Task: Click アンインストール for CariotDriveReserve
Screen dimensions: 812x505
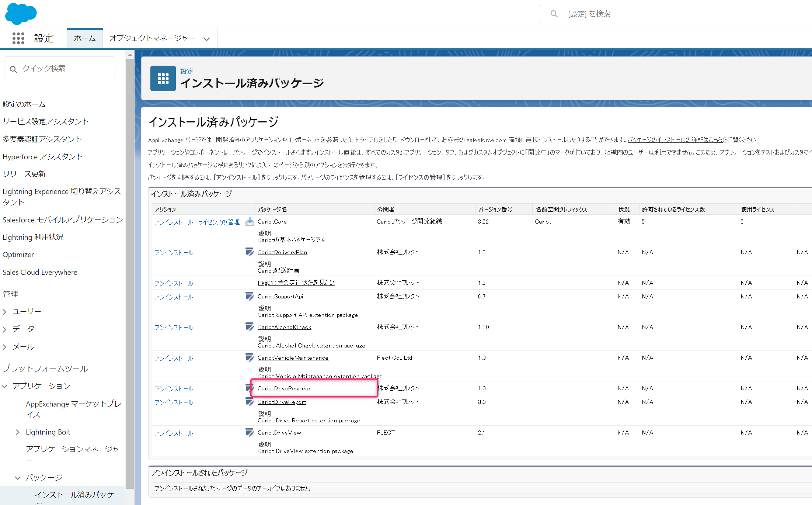Action: (x=174, y=389)
